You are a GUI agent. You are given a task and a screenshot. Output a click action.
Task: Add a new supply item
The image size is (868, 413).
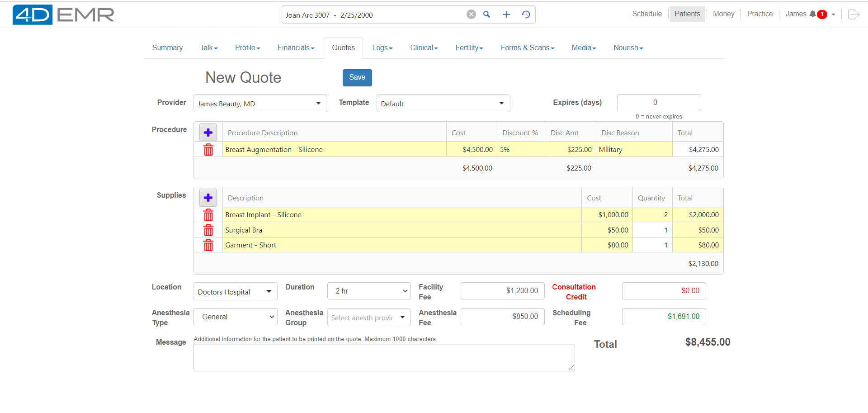[x=208, y=198]
